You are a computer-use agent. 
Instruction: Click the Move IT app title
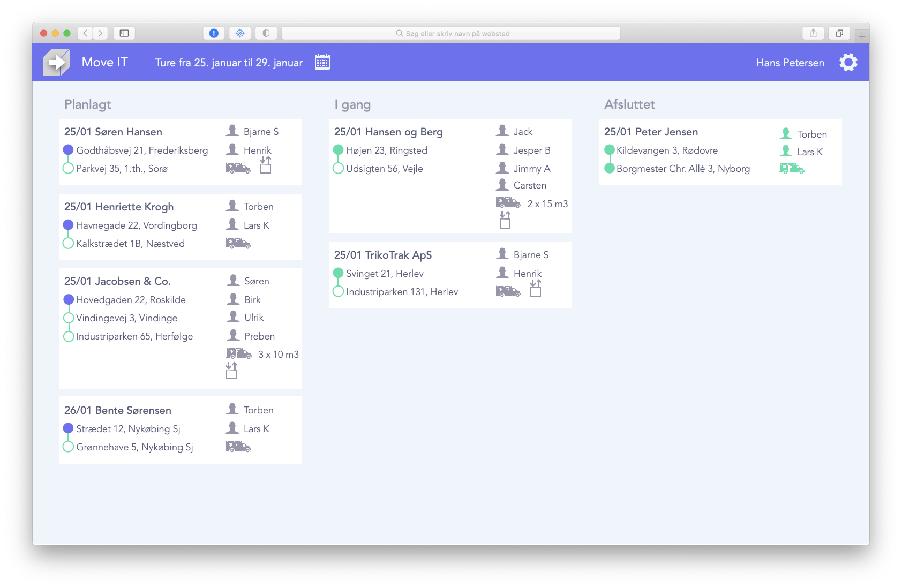104,62
